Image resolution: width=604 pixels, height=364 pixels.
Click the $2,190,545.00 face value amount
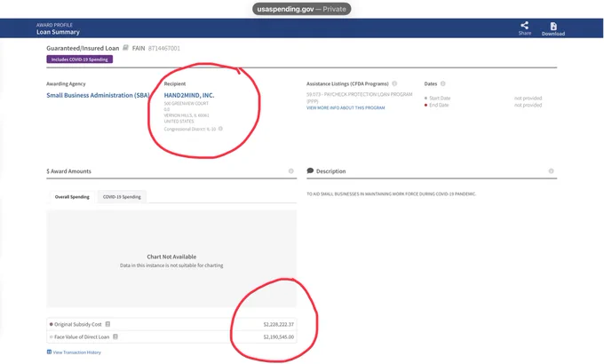tap(279, 336)
